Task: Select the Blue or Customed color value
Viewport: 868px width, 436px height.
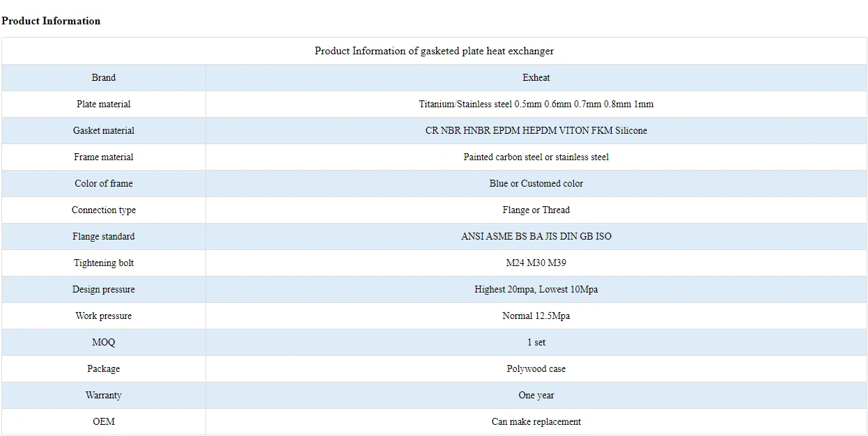Action: 536,183
